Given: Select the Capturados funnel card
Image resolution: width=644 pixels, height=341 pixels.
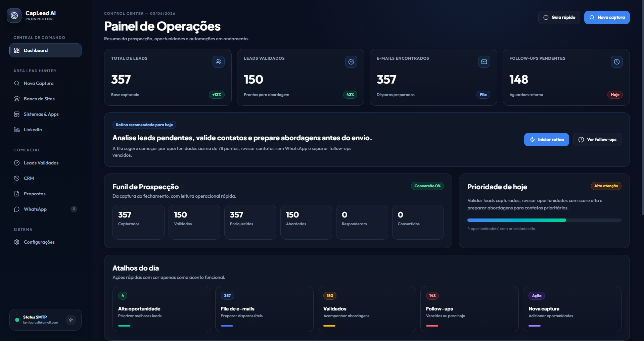Looking at the screenshot, I should click(138, 222).
